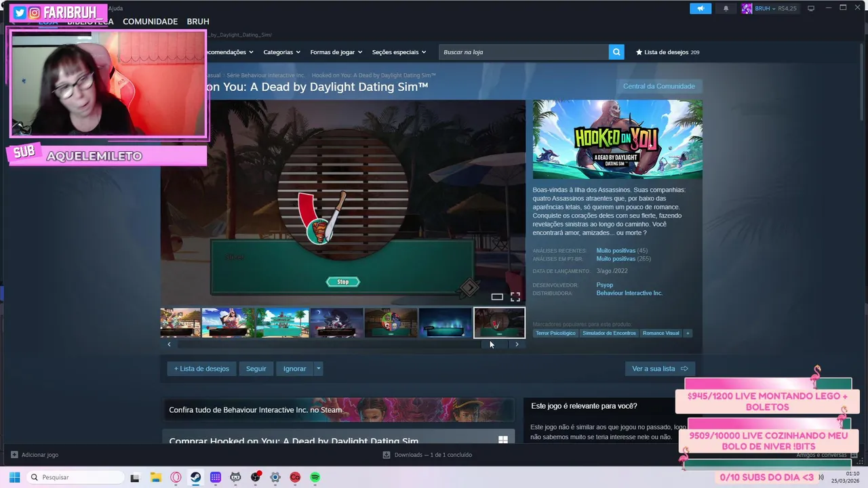The height and width of the screenshot is (488, 868).
Task: Open the purple grid app in taskbar
Action: pyautogui.click(x=216, y=477)
